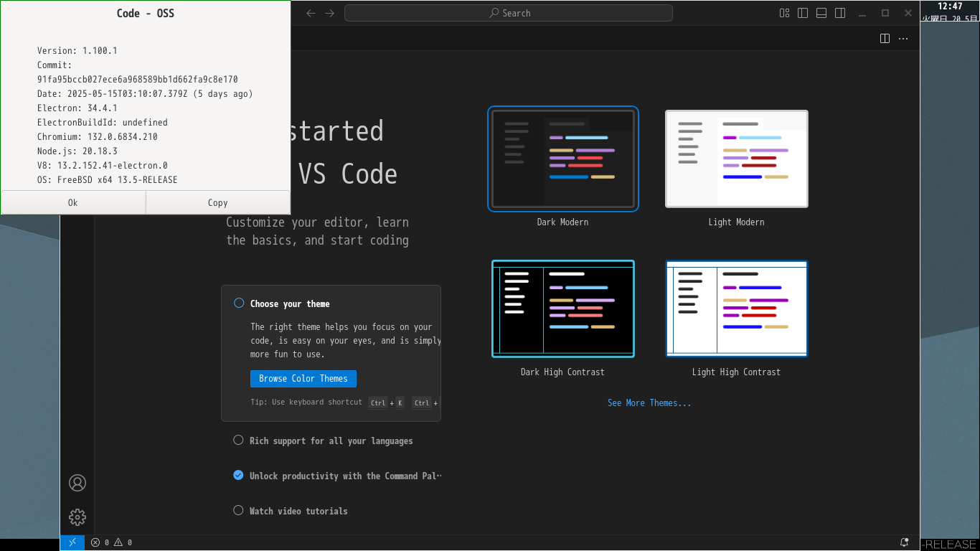Image resolution: width=980 pixels, height=551 pixels.
Task: Click the 'Tip: Use keyboard shortcut' text
Action: point(306,402)
